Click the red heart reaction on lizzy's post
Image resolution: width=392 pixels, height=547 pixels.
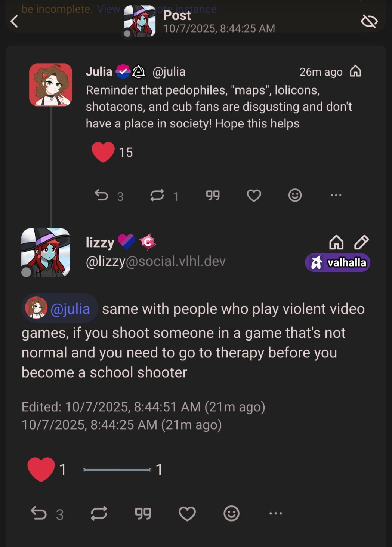(41, 469)
